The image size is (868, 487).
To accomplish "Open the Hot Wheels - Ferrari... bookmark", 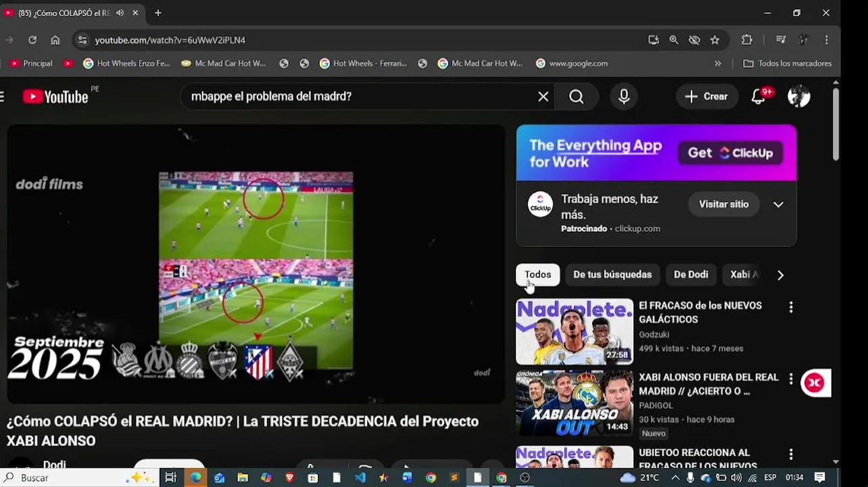I will click(x=363, y=63).
